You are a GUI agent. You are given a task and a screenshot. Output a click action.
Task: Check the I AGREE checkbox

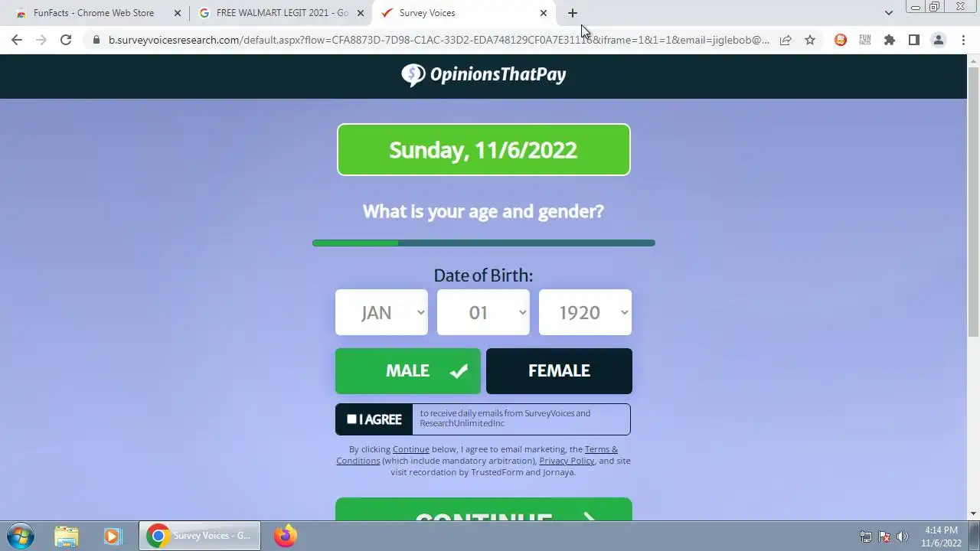pyautogui.click(x=351, y=419)
